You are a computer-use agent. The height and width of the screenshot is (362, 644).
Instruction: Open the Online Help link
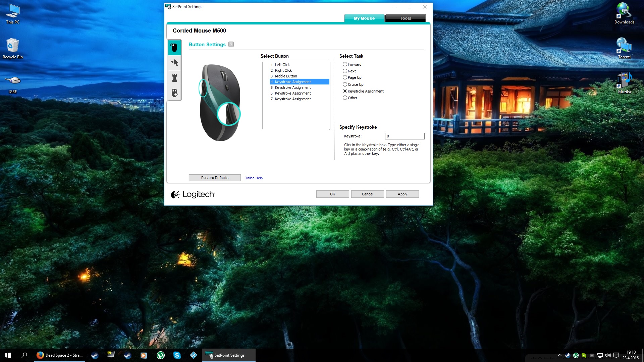click(254, 178)
